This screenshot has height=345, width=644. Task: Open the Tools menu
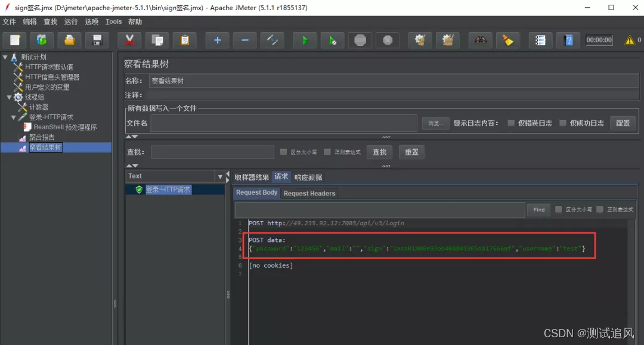(x=113, y=21)
